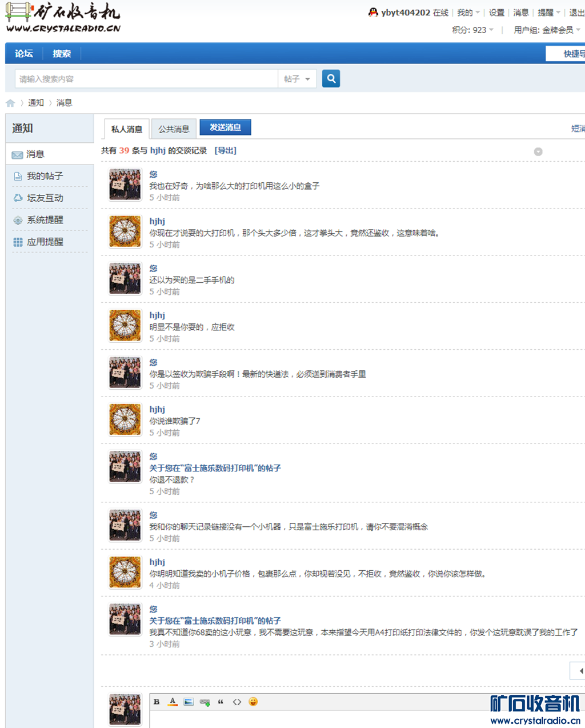Viewport: 585px width, 728px height.
Task: Open 富士施乐数码打印机 post link in last message
Action: click(215, 621)
